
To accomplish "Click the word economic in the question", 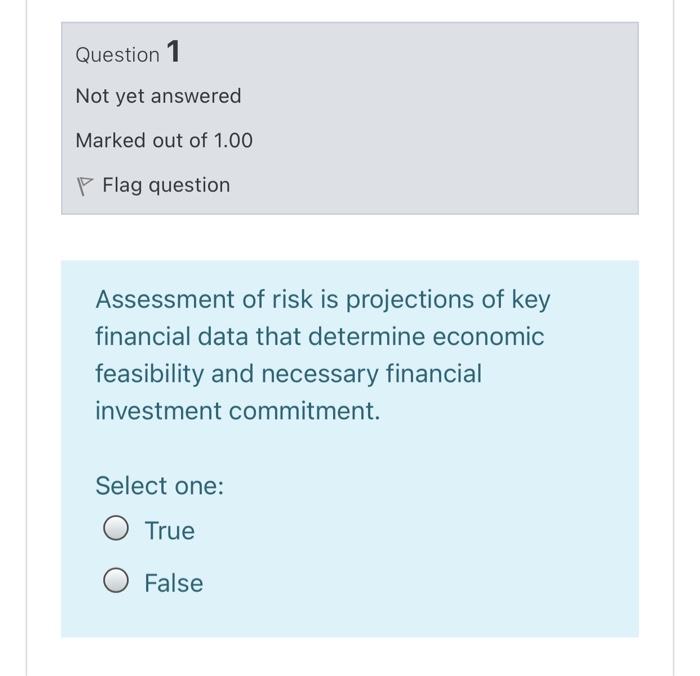I will (x=488, y=337).
